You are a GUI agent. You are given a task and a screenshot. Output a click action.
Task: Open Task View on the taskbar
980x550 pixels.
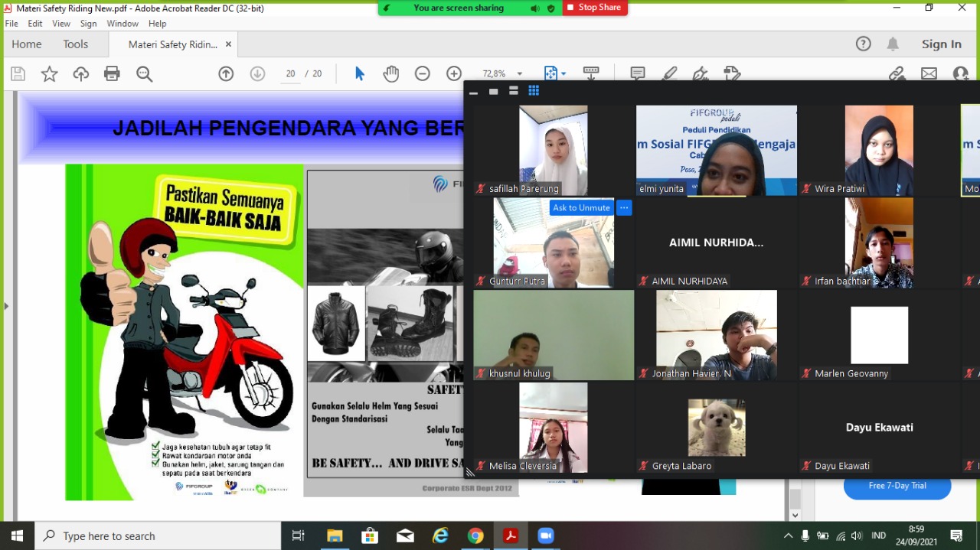click(x=299, y=535)
